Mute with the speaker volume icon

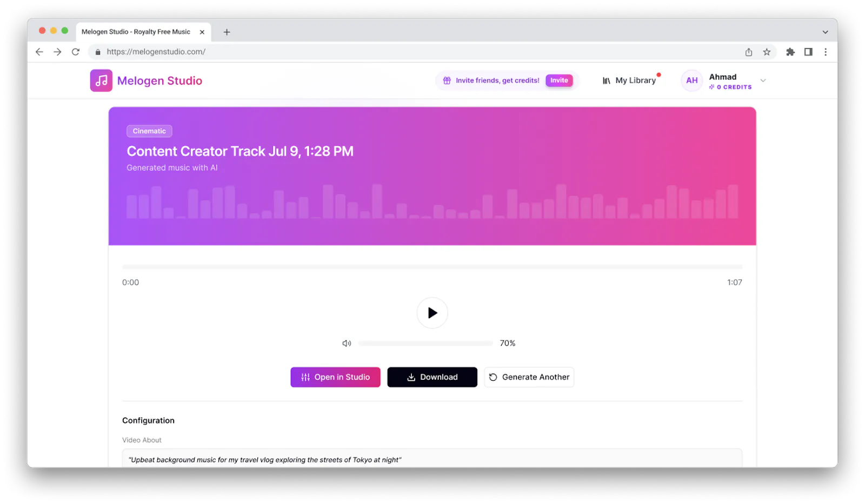click(x=347, y=344)
